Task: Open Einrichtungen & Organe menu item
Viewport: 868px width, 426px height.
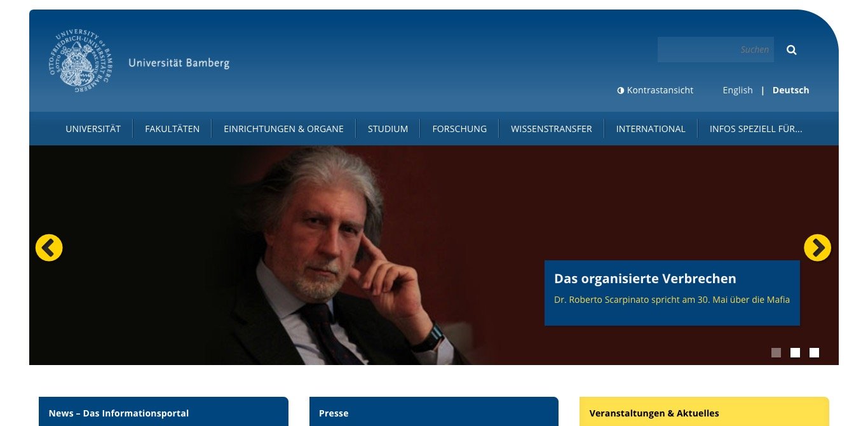Action: click(x=283, y=129)
